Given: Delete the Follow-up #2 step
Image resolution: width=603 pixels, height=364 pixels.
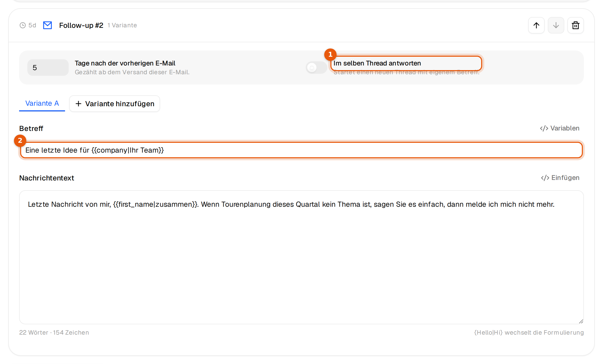Looking at the screenshot, I should click(x=575, y=25).
